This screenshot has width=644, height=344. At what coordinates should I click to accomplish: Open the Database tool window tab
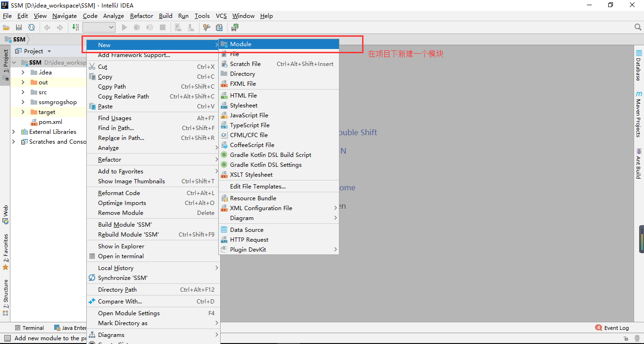click(x=639, y=66)
